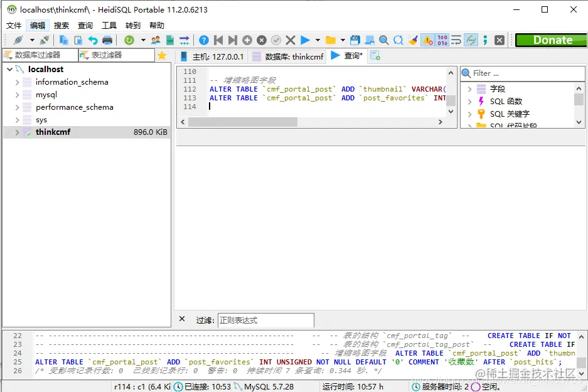Image resolution: width=588 pixels, height=392 pixels.
Task: Click the green Donate button
Action: pyautogui.click(x=551, y=40)
